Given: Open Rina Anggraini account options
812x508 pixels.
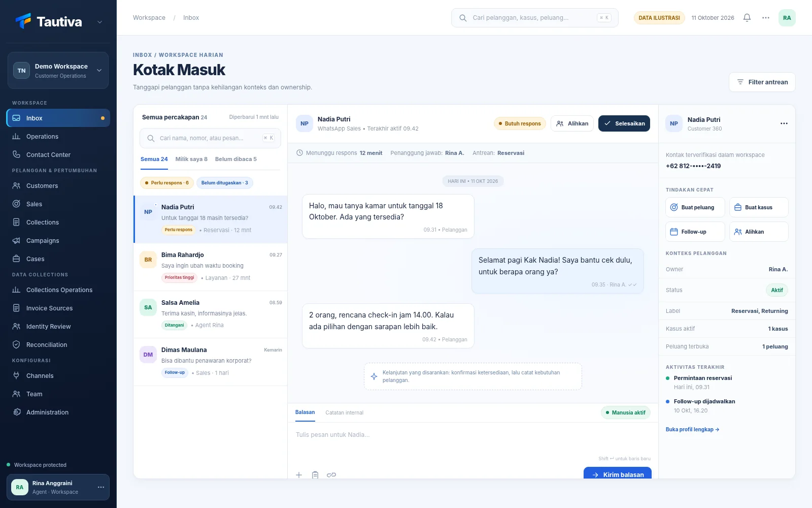Looking at the screenshot, I should (x=101, y=487).
